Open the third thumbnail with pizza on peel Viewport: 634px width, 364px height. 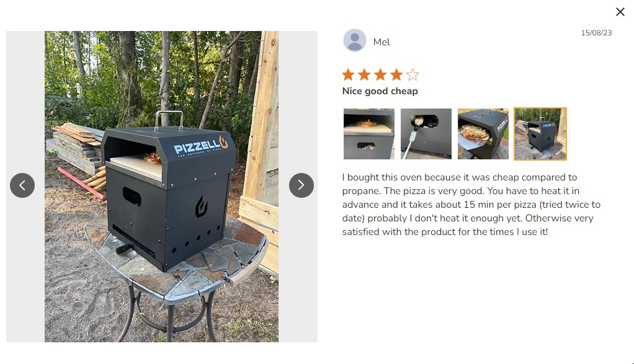pyautogui.click(x=483, y=134)
